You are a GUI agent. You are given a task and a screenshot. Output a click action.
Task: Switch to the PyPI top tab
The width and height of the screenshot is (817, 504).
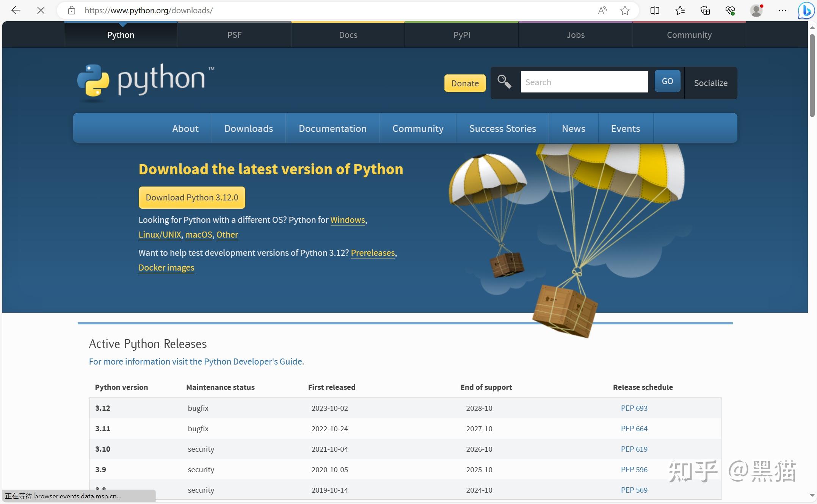click(461, 35)
